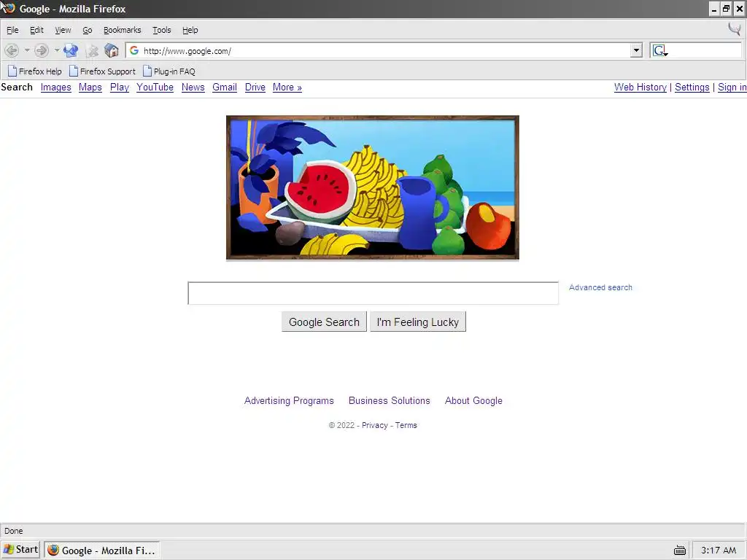Click the bold Search label
The image size is (747, 560).
(x=17, y=87)
